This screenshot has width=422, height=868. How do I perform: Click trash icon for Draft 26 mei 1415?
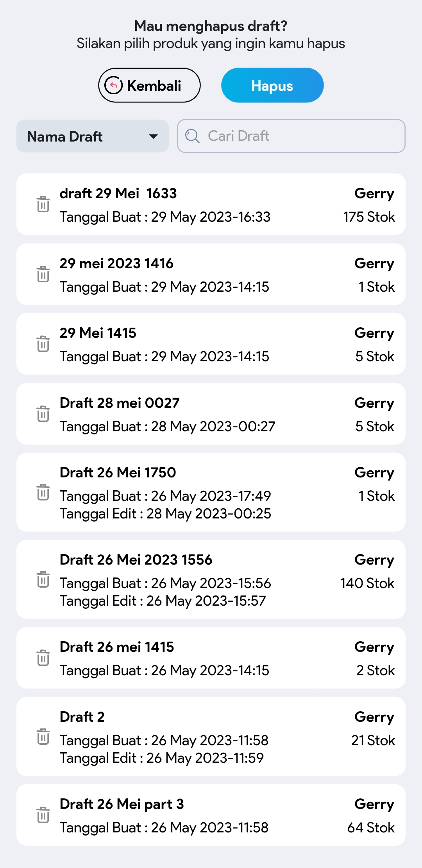(x=43, y=658)
